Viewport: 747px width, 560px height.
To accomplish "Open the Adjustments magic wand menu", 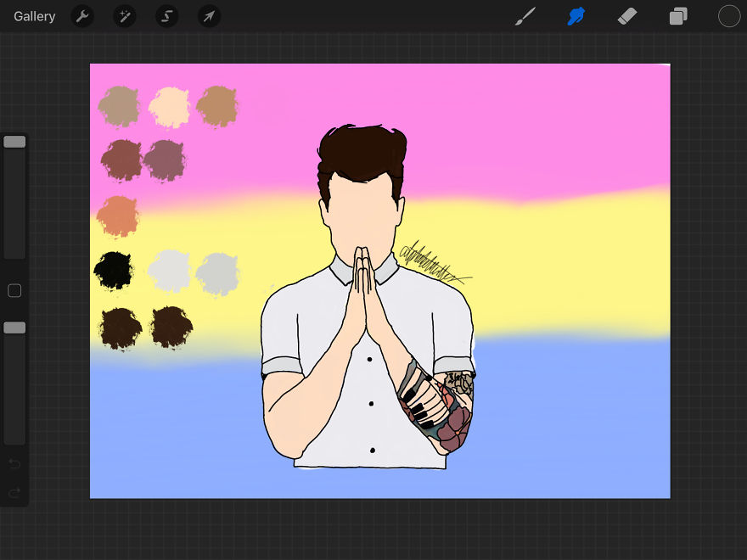I will 124,15.
